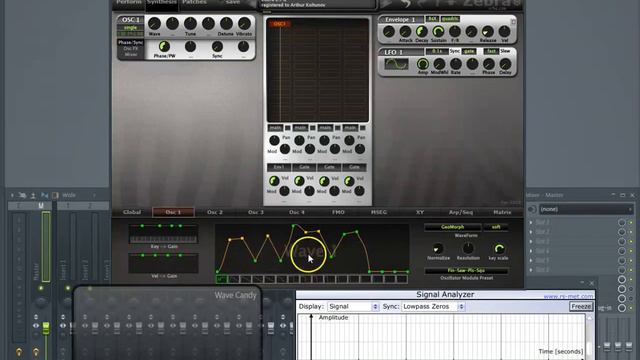
Task: Click the Master track fader in mixer
Action: 46,328
